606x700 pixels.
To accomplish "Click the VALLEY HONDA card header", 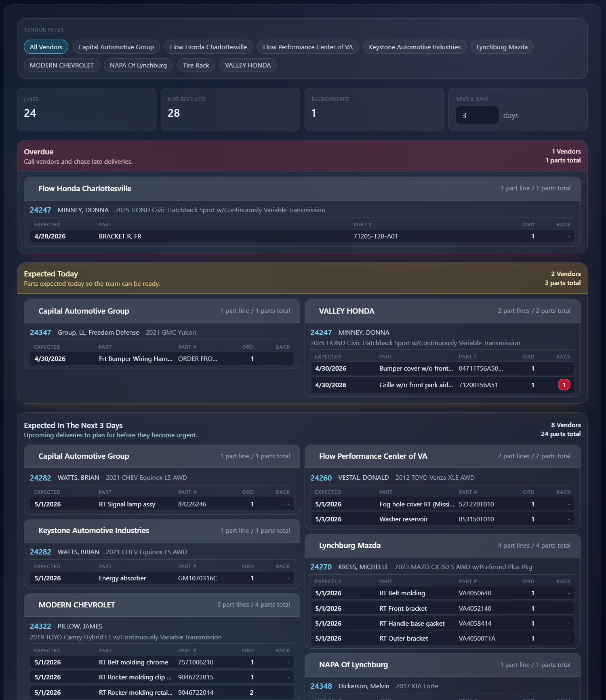I will click(442, 311).
